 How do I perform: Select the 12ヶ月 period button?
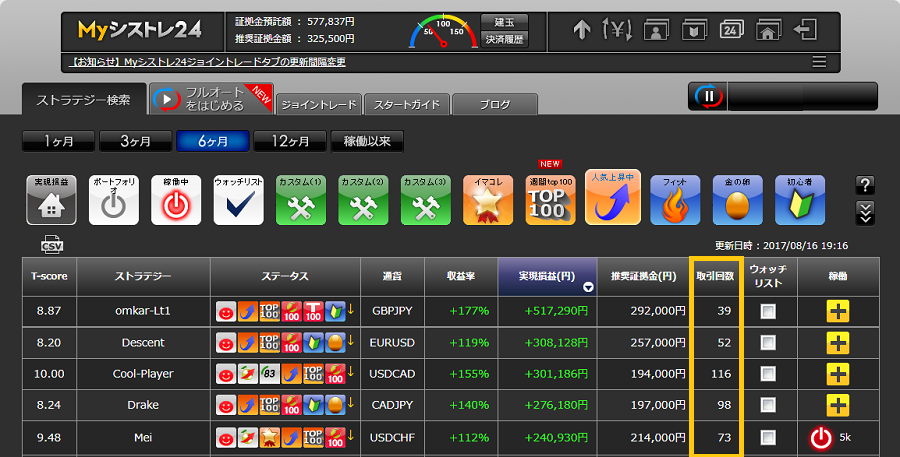pos(292,141)
